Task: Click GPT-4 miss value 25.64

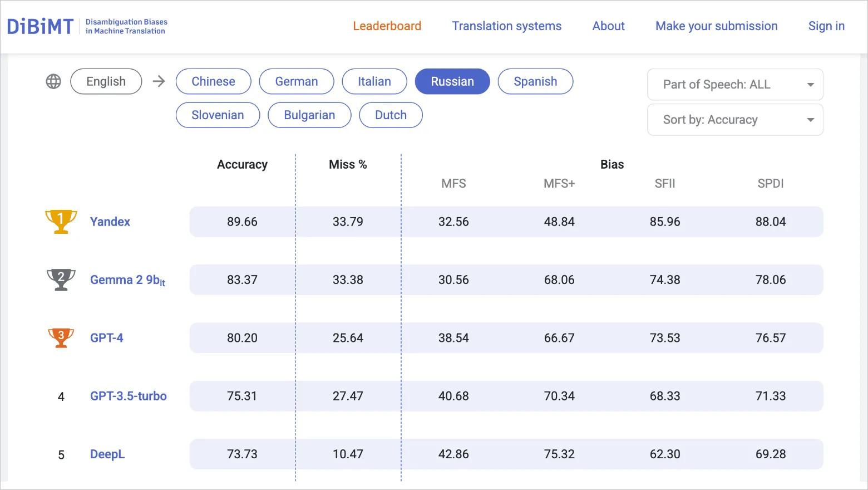Action: point(348,338)
